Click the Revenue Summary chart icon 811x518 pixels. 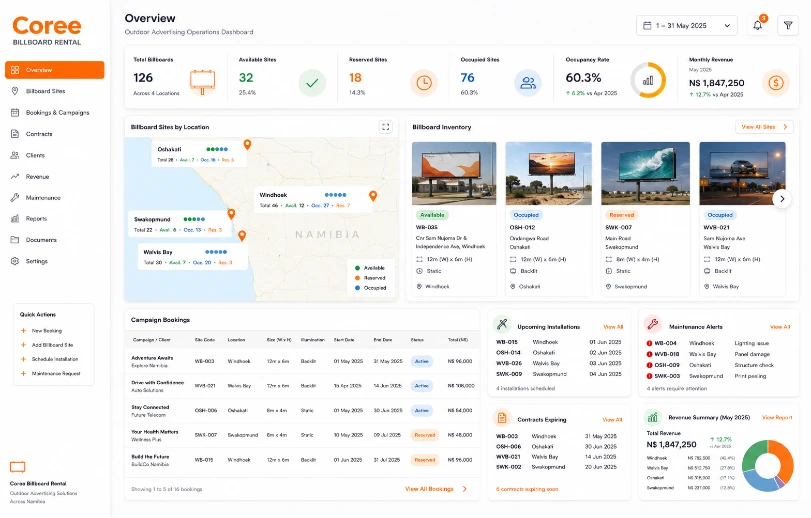653,417
